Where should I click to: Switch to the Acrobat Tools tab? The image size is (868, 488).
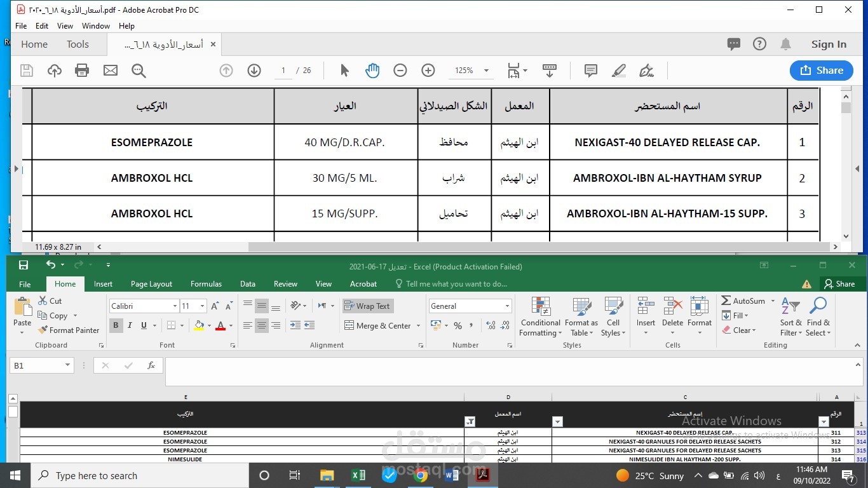(78, 44)
